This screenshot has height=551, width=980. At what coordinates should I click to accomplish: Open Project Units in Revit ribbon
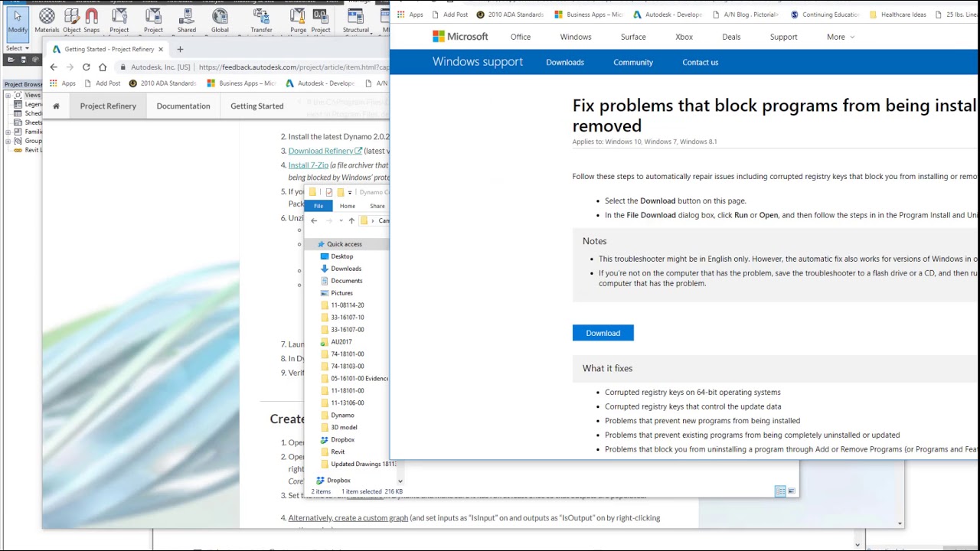[x=321, y=21]
